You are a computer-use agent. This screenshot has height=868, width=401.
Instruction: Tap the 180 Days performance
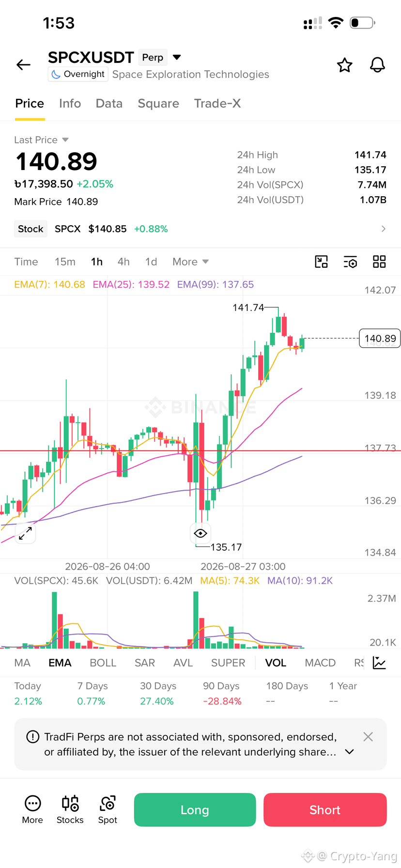coord(287,694)
